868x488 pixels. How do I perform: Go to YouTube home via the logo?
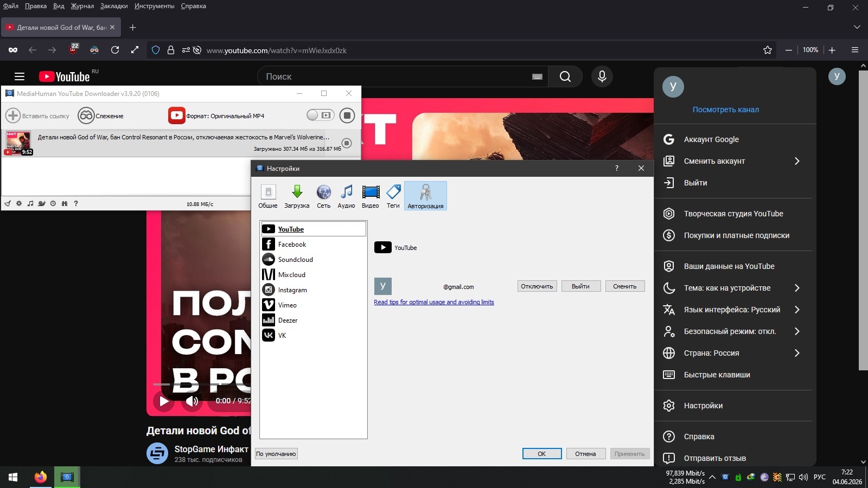tap(65, 76)
